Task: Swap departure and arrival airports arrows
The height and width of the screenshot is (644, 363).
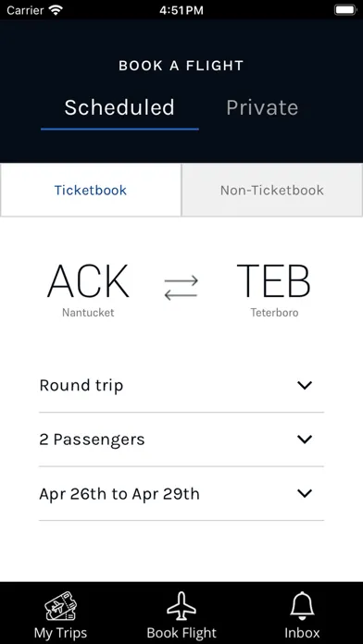Action: point(181,288)
